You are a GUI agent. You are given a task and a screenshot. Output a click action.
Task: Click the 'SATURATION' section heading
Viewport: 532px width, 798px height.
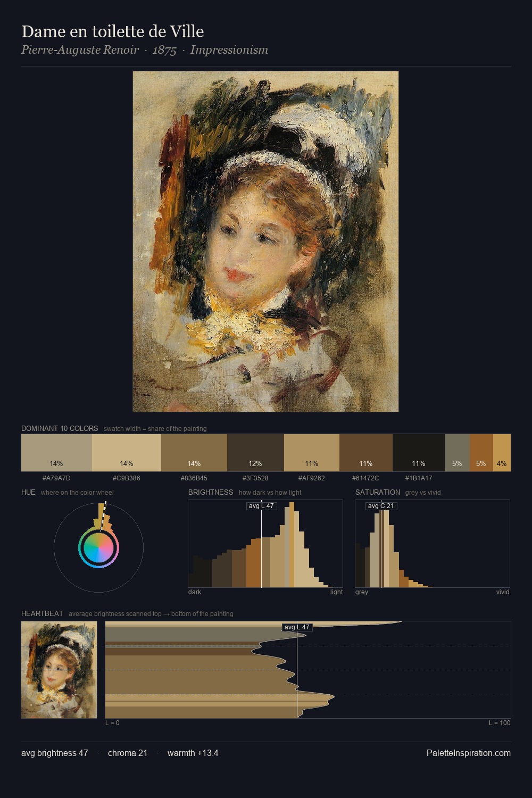[x=378, y=492]
